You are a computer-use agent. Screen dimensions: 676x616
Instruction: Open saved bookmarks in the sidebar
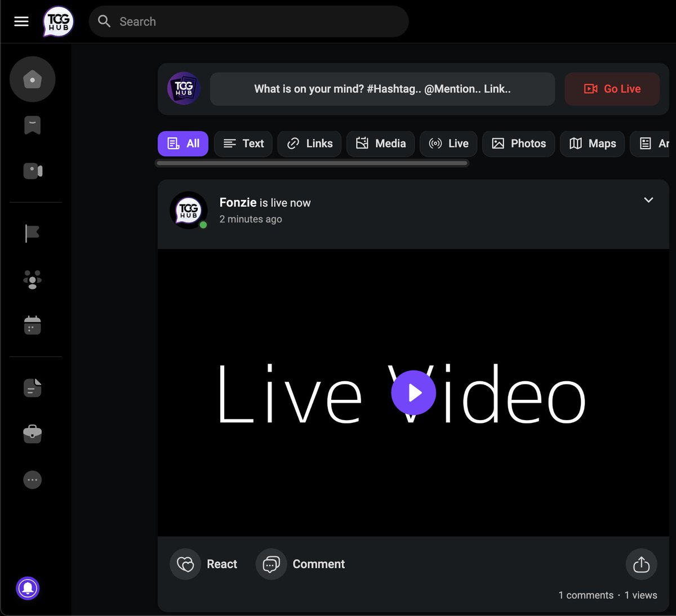coord(32,125)
